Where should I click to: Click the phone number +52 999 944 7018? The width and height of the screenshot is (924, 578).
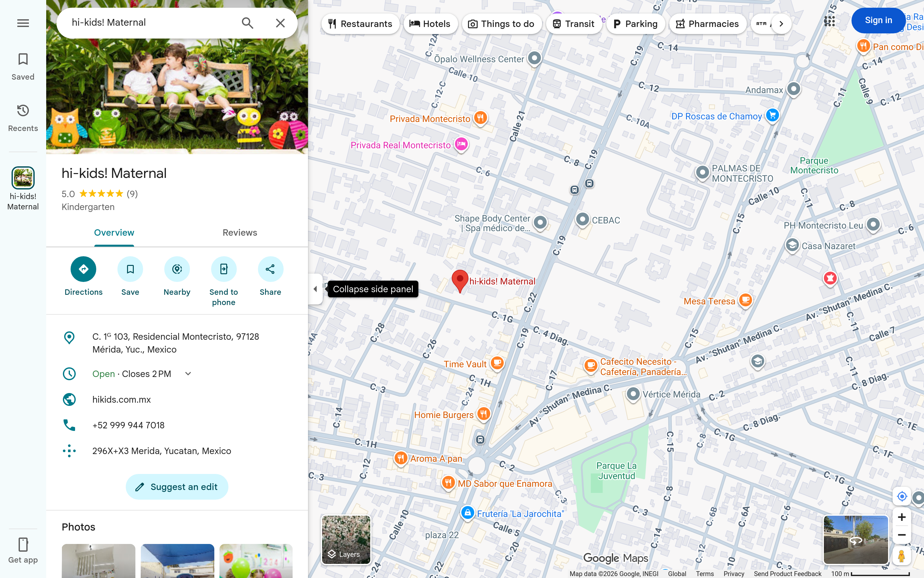pyautogui.click(x=177, y=425)
